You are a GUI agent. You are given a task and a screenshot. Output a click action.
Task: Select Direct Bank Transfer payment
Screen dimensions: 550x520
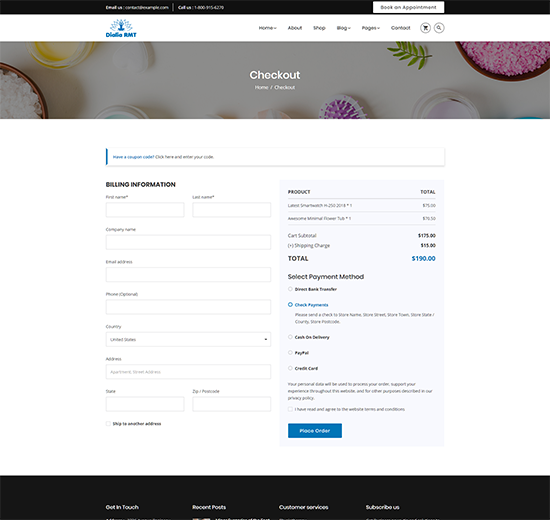click(290, 289)
